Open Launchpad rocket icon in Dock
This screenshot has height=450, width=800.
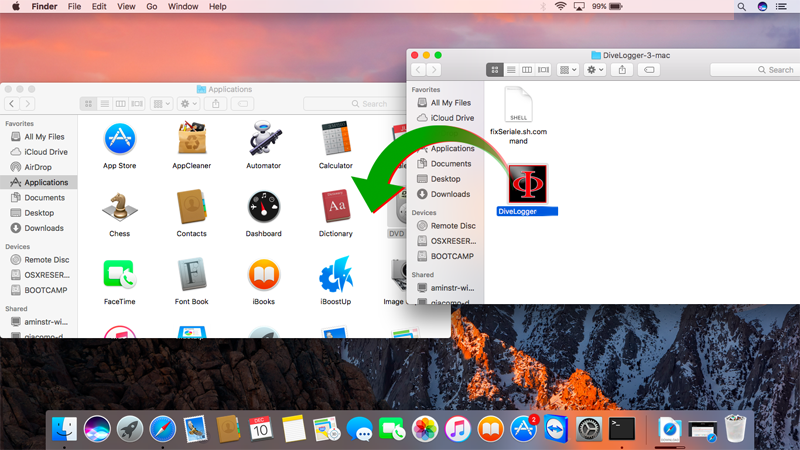pyautogui.click(x=130, y=429)
